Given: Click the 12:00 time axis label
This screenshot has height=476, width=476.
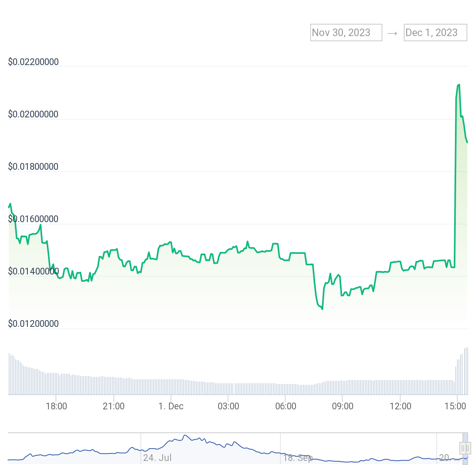Looking at the screenshot, I should (x=400, y=407).
